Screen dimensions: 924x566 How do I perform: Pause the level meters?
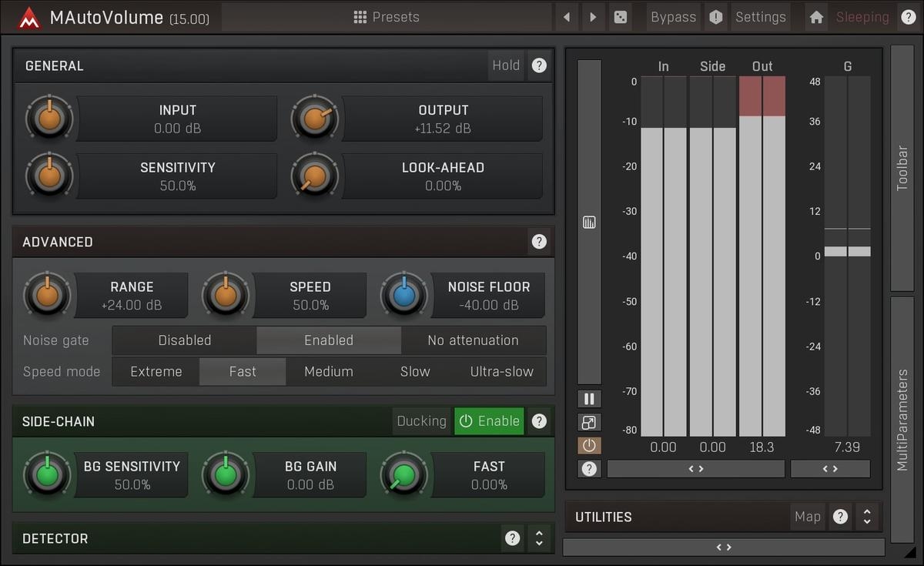click(589, 399)
